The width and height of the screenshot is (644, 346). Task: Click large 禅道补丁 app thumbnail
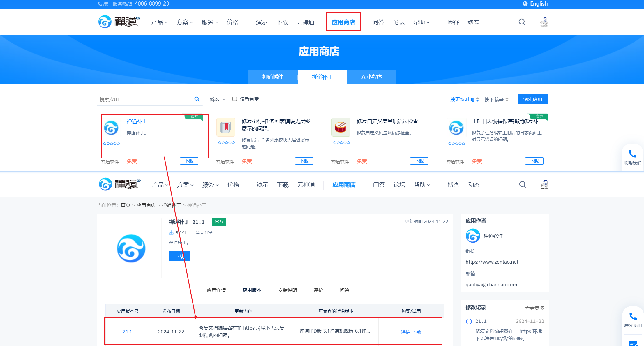(x=131, y=248)
